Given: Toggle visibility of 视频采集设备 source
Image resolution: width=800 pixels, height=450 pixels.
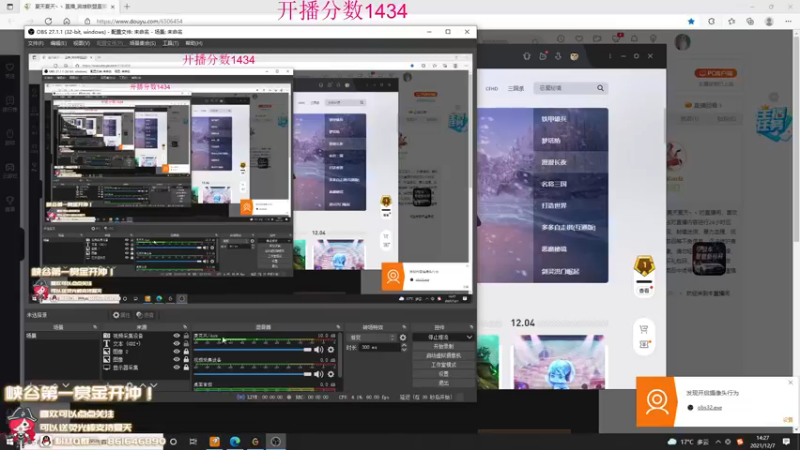Looking at the screenshot, I should coord(177,336).
